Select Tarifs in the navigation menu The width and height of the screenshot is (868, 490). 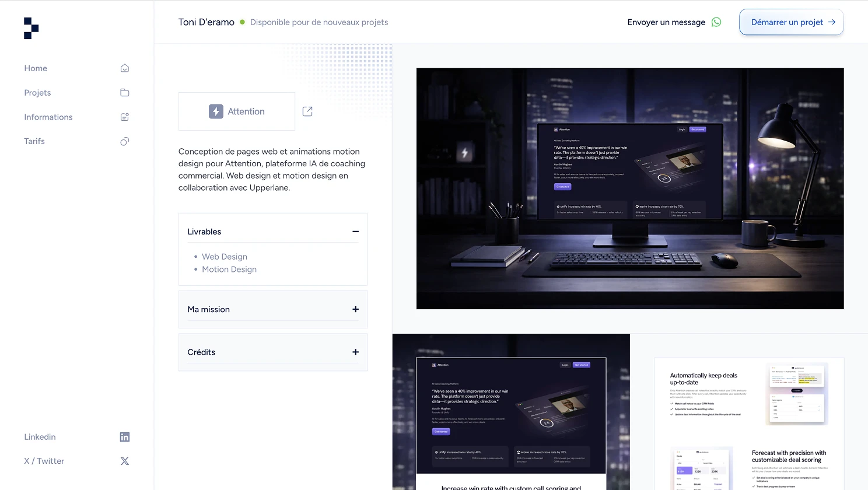[34, 141]
